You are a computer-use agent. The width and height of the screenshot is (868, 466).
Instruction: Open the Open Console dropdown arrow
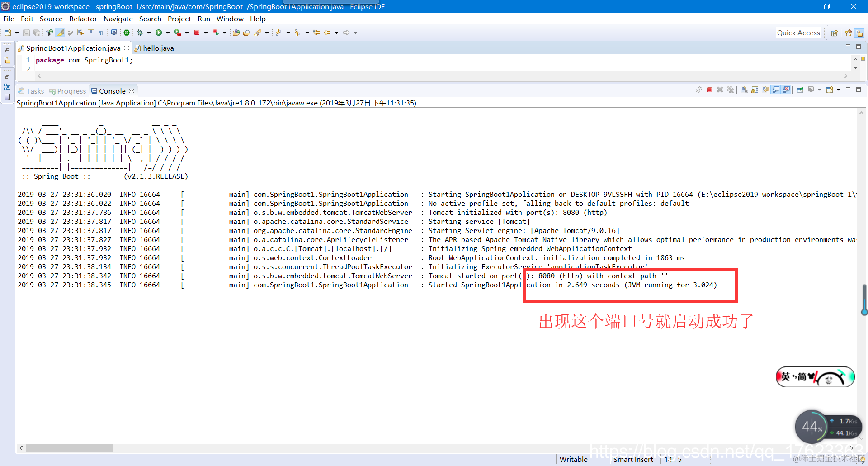(839, 90)
